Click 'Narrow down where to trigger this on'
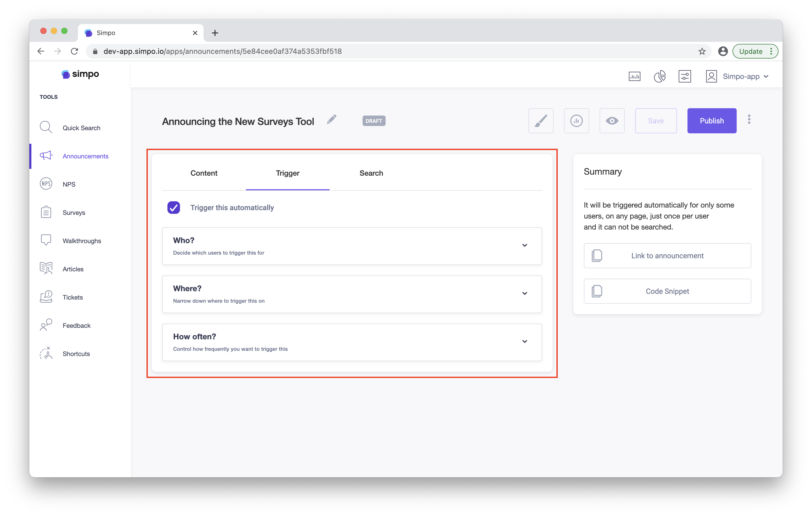Viewport: 812px width, 516px height. 218,301
